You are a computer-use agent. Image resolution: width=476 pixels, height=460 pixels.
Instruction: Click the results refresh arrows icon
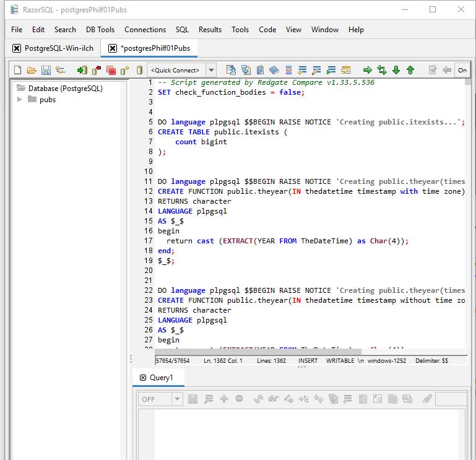point(258,399)
